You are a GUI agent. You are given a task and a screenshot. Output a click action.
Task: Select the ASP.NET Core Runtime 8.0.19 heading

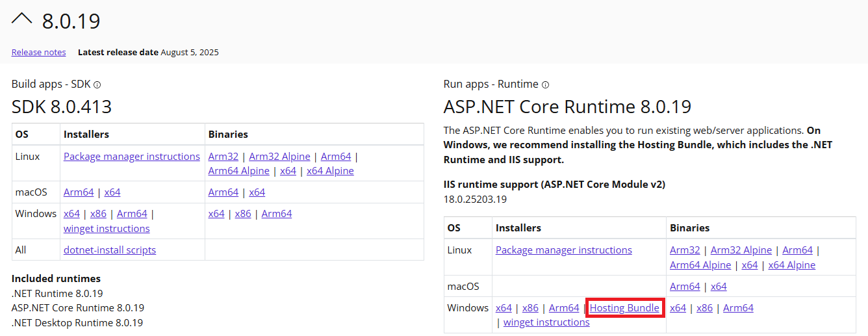tap(567, 107)
